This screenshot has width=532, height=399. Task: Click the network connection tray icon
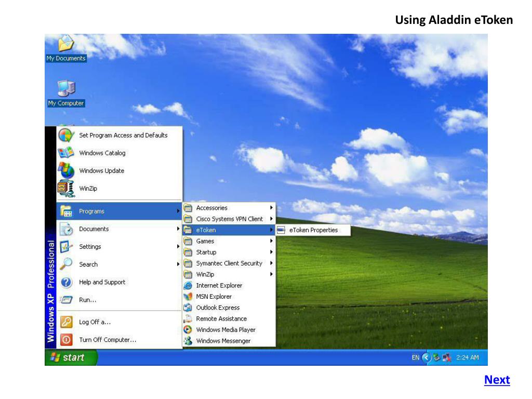447,357
